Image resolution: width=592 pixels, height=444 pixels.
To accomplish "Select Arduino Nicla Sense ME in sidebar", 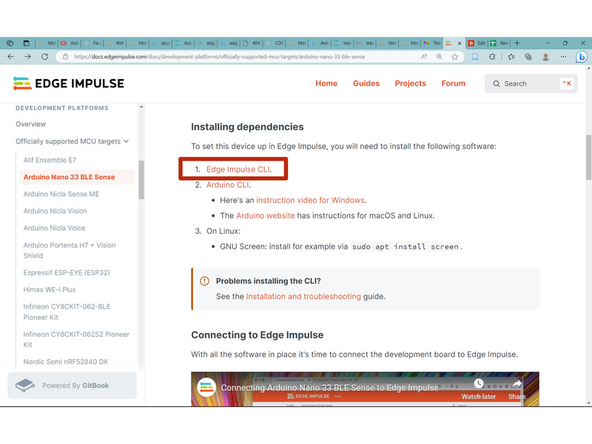I will pyautogui.click(x=61, y=194).
